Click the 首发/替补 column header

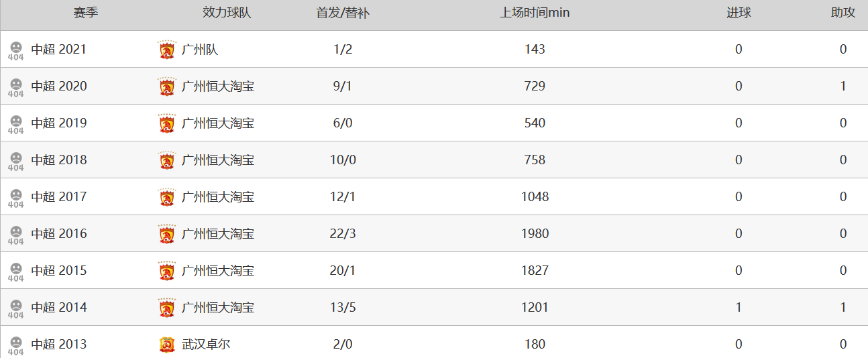[343, 13]
